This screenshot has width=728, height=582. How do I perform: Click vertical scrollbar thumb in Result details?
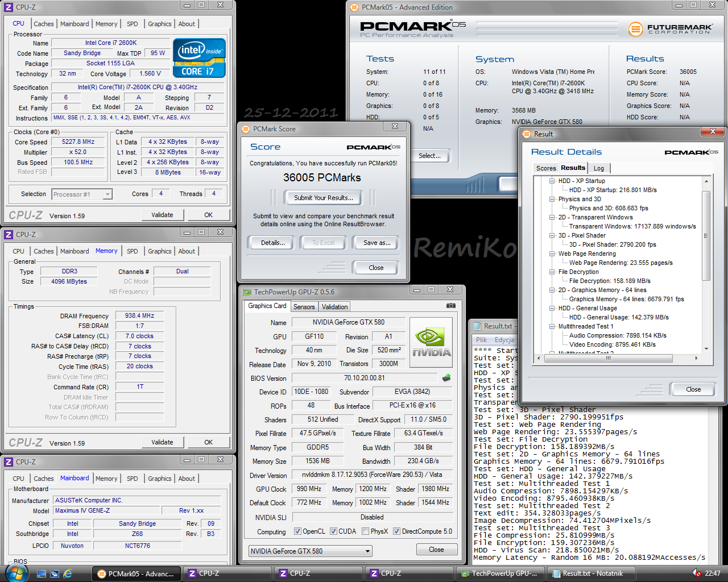tap(706, 236)
